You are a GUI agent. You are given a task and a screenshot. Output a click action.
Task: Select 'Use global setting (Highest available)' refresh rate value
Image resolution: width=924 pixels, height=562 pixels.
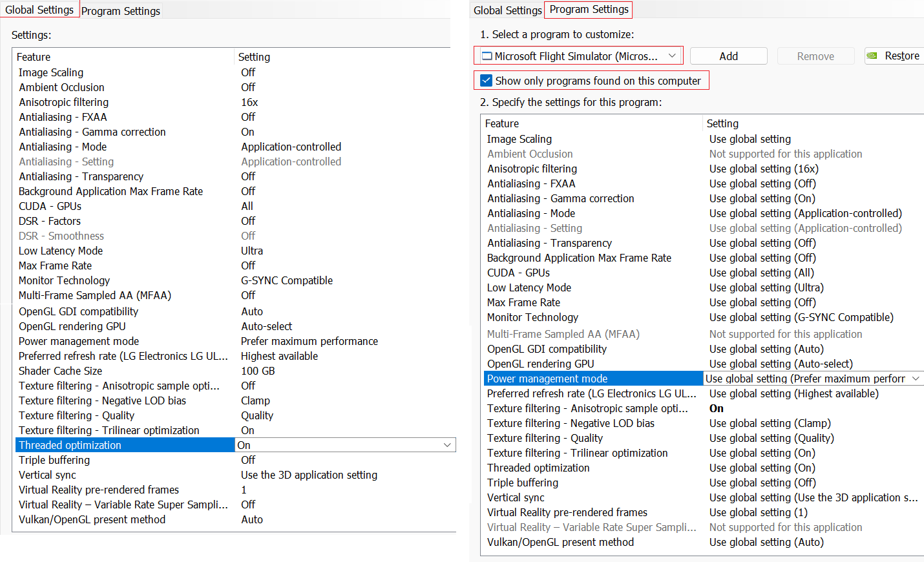793,393
